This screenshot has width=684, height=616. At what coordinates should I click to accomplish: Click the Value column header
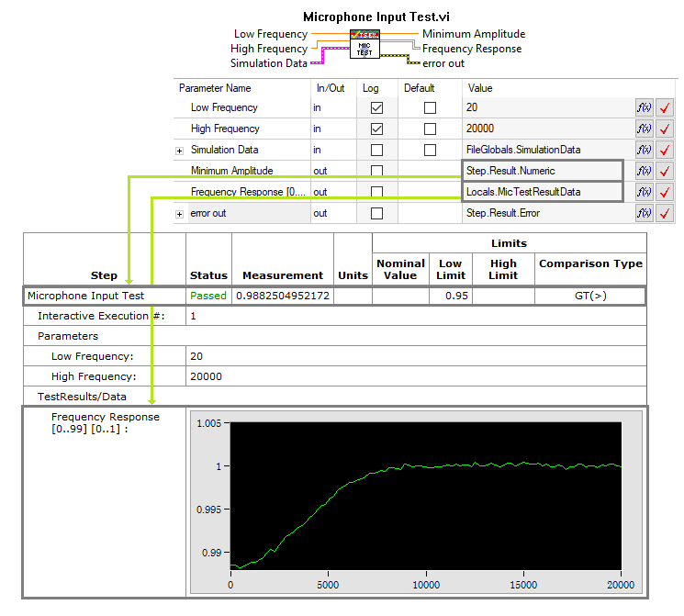point(481,88)
